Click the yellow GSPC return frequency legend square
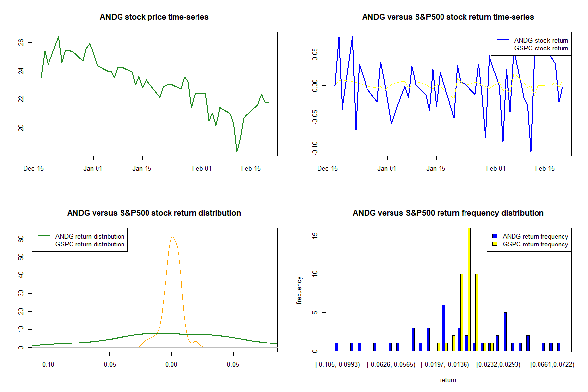The image size is (588, 392). (495, 244)
